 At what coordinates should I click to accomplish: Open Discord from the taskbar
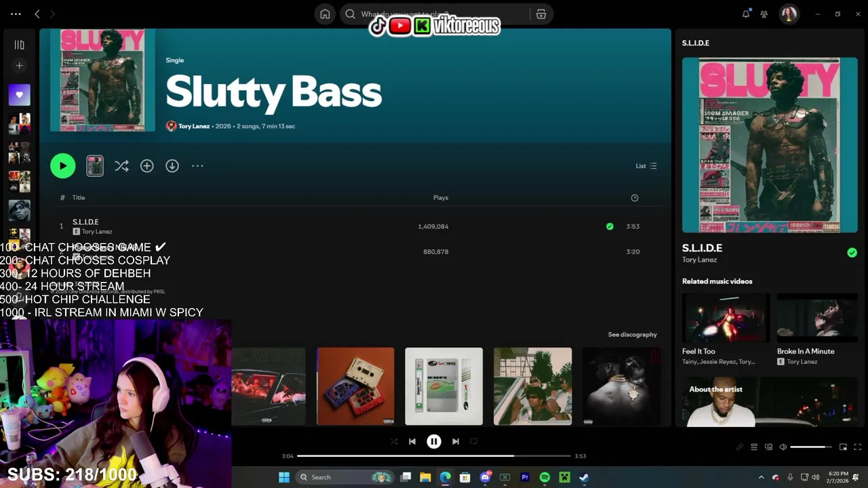click(485, 477)
